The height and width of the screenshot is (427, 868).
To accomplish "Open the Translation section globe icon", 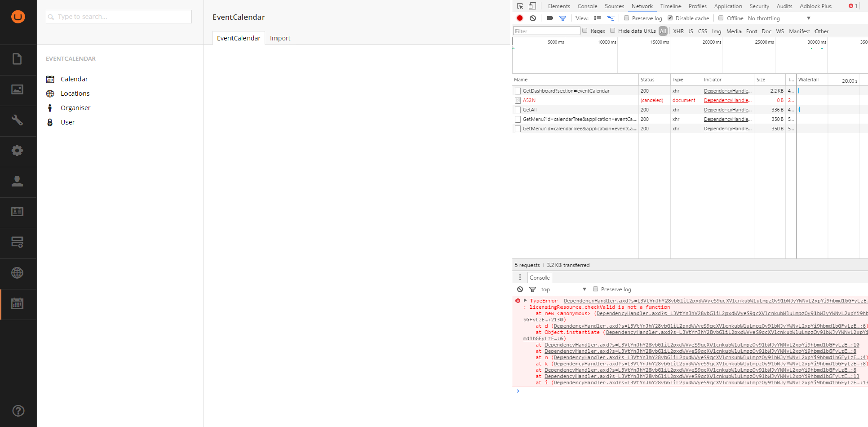I will tap(17, 273).
